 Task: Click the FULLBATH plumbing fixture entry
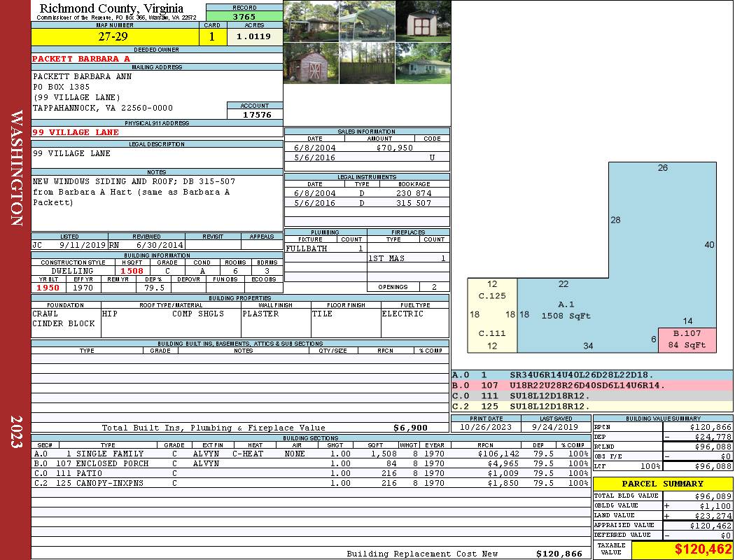(307, 248)
